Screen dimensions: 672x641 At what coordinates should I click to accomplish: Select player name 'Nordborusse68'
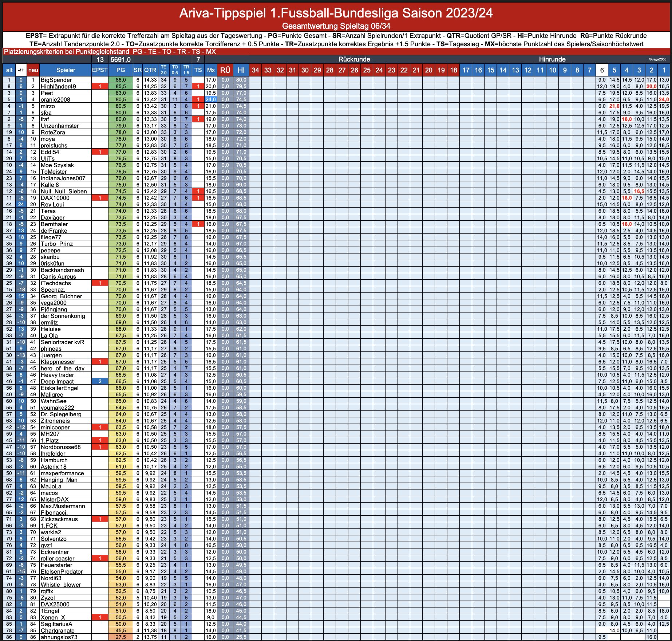pos(61,447)
